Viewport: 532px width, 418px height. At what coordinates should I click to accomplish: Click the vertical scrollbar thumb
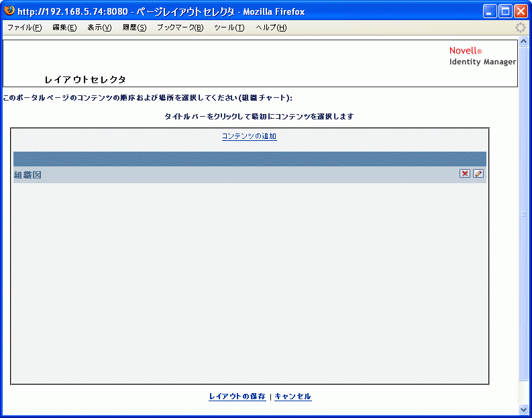click(x=523, y=214)
